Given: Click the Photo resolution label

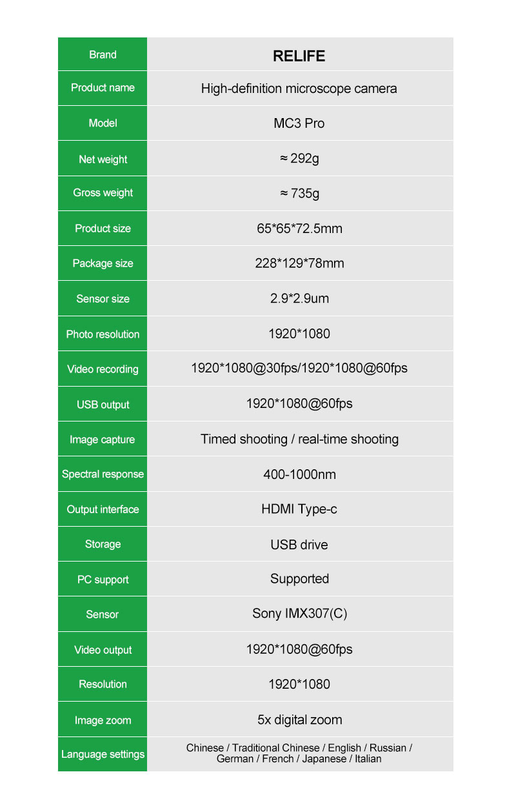Looking at the screenshot, I should pyautogui.click(x=103, y=334).
